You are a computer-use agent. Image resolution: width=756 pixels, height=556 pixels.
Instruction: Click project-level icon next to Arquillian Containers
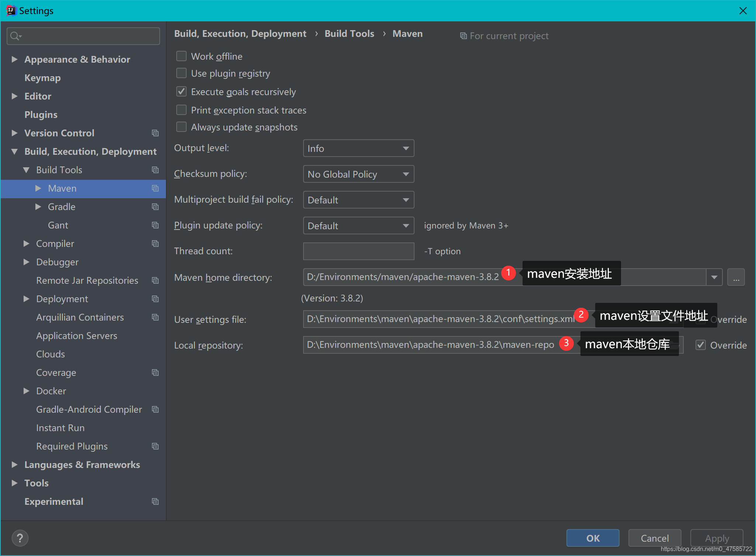pos(155,317)
